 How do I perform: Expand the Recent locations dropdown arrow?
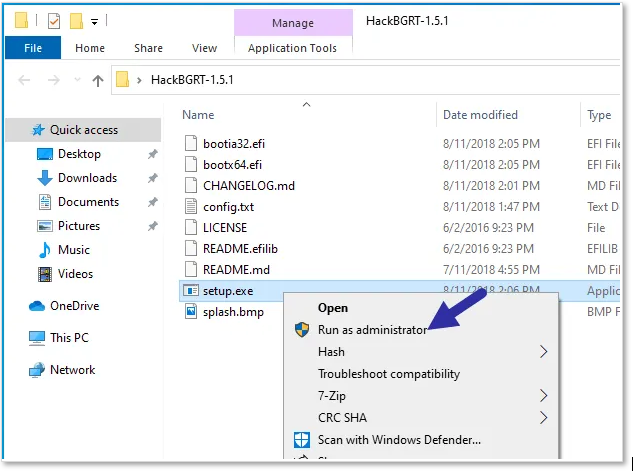click(77, 80)
